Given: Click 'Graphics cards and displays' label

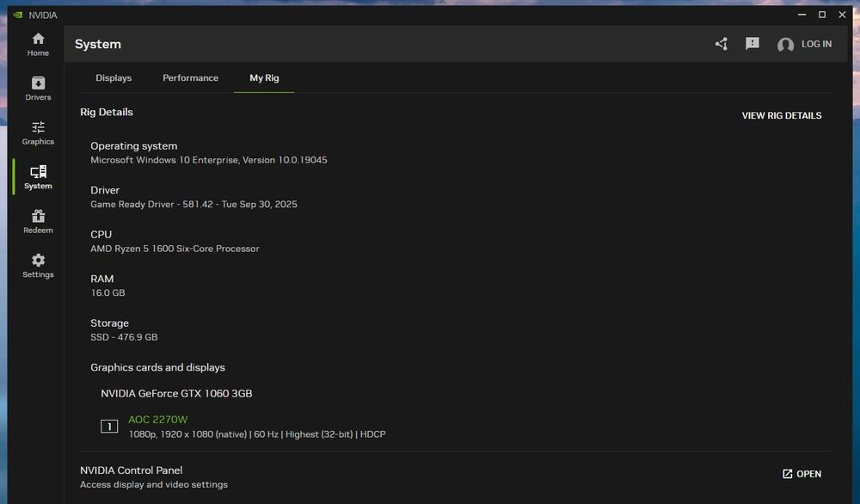Looking at the screenshot, I should [157, 367].
